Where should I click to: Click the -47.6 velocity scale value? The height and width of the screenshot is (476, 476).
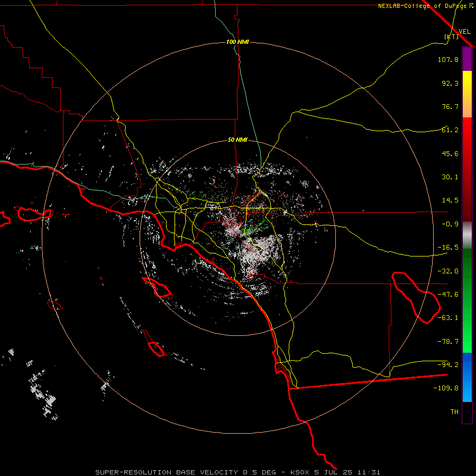tap(448, 295)
